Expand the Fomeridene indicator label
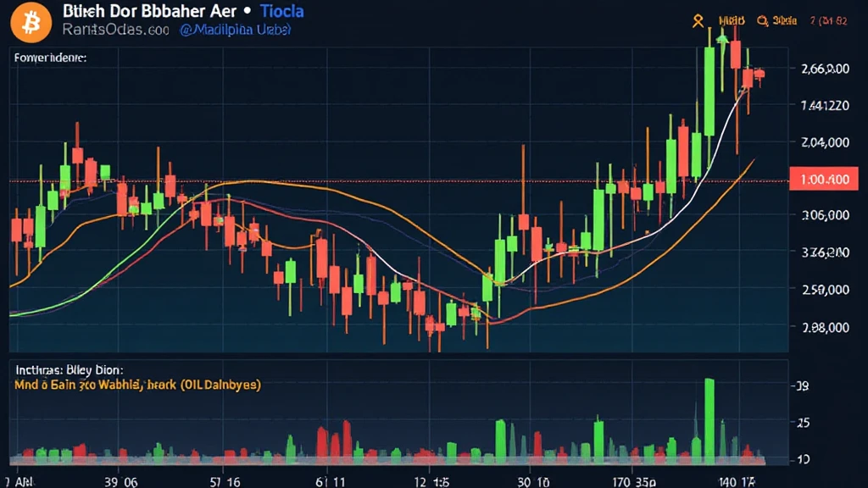868x488 pixels. point(50,59)
